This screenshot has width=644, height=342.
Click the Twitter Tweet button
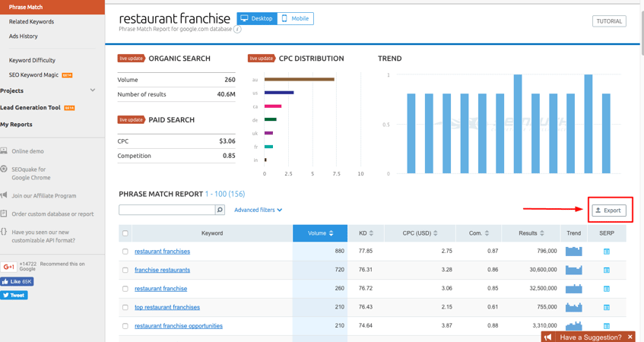14,295
